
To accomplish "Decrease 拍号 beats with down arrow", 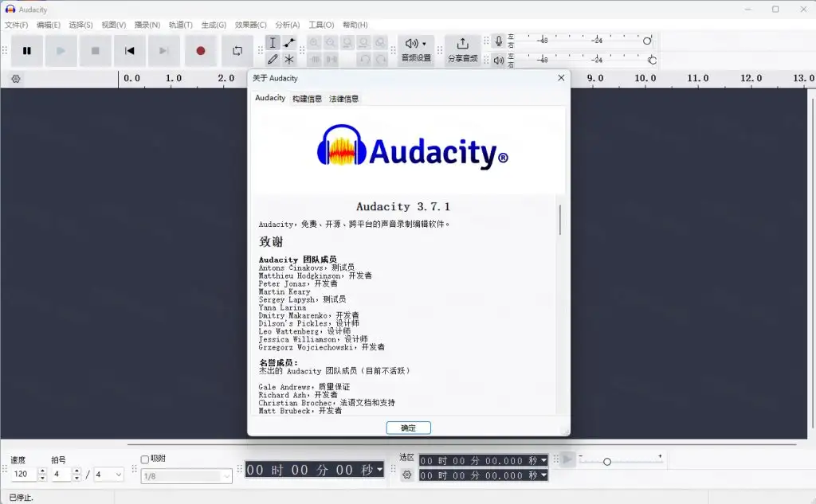I will click(77, 478).
